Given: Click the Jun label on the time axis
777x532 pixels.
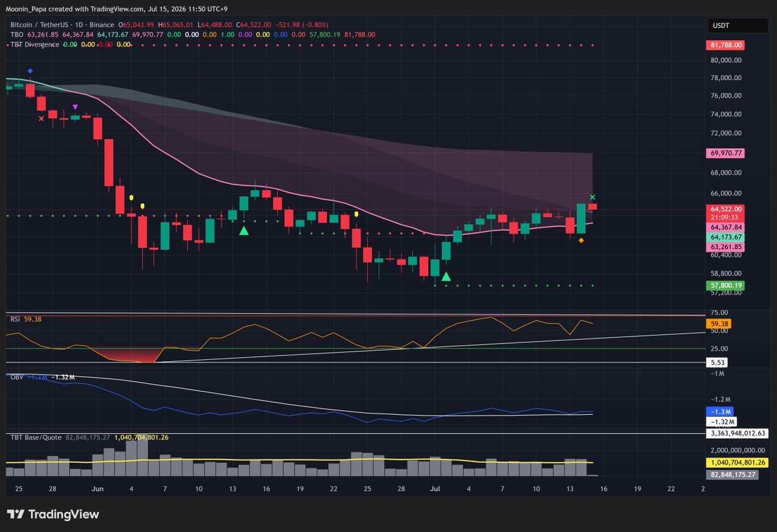Looking at the screenshot, I should coord(98,488).
